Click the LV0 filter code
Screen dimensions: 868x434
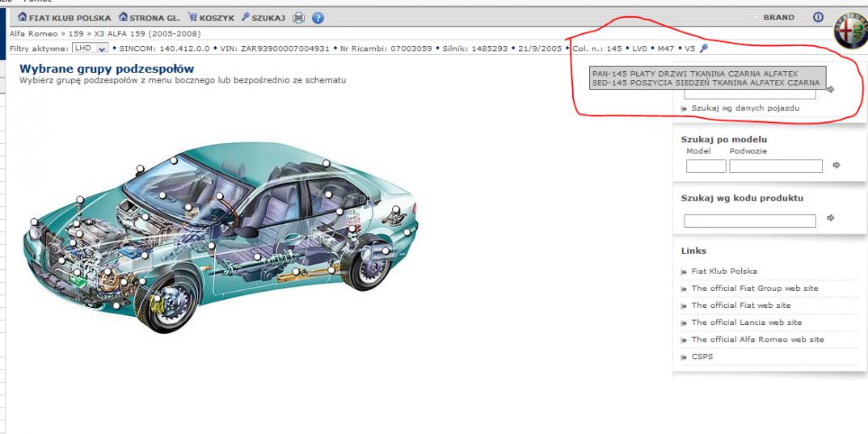point(639,48)
